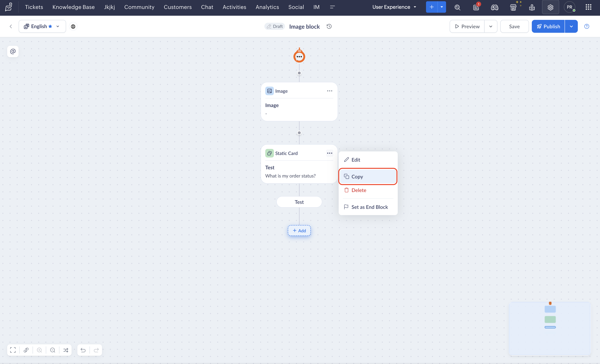Click the undo arrow icon
Image resolution: width=600 pixels, height=364 pixels.
[83, 350]
